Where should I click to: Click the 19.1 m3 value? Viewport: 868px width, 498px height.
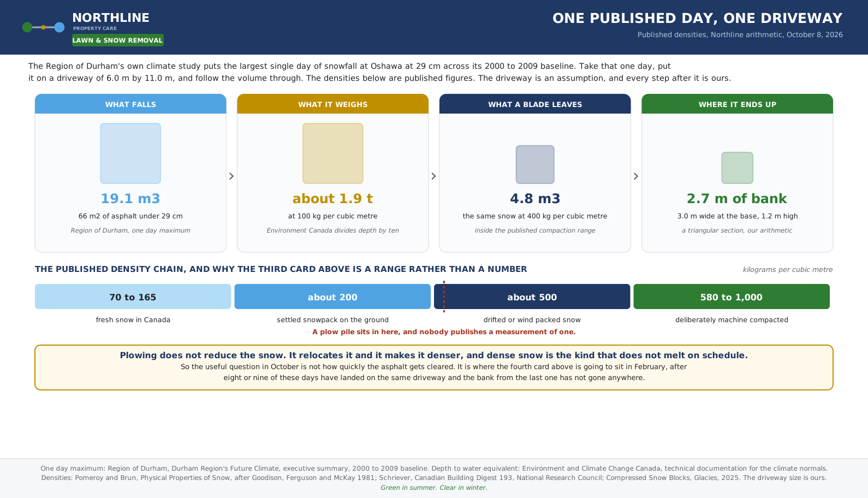[130, 199]
